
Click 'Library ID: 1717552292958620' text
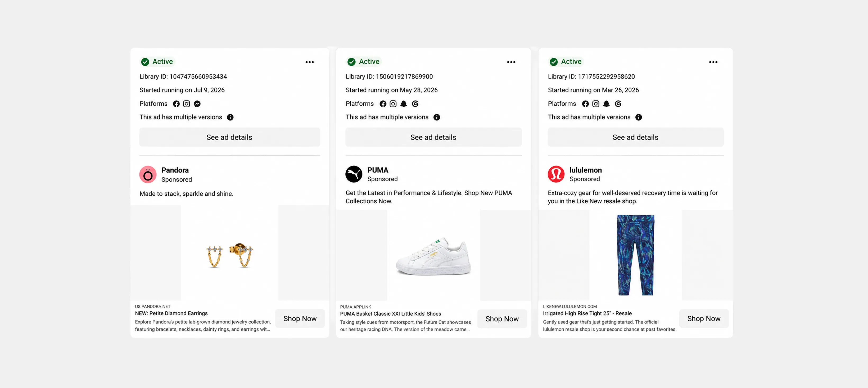[x=591, y=76]
